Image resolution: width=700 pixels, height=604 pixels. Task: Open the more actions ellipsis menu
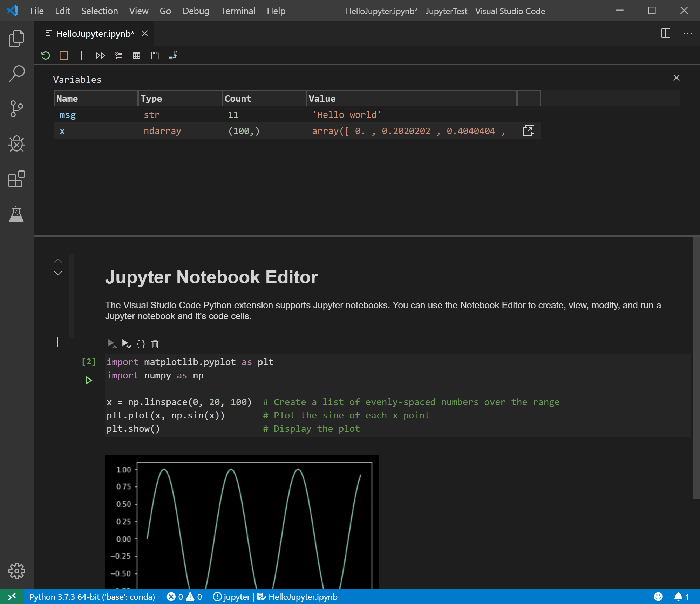pos(688,33)
